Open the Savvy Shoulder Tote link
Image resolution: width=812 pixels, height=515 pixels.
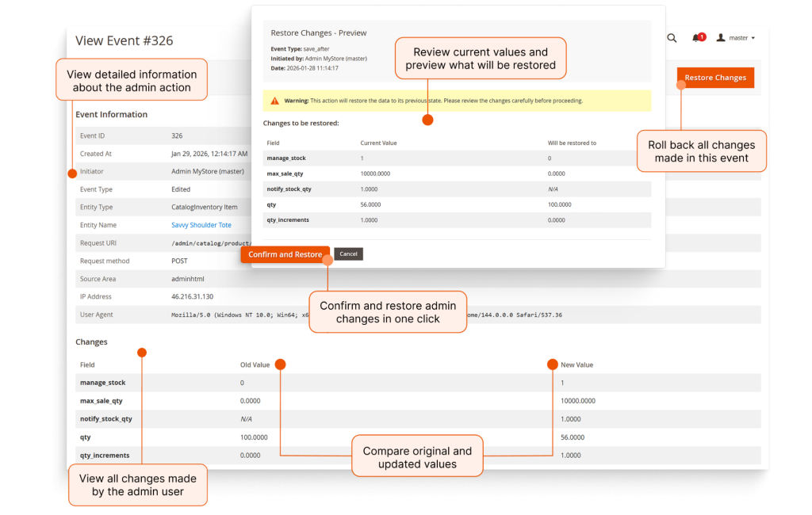pyautogui.click(x=201, y=225)
